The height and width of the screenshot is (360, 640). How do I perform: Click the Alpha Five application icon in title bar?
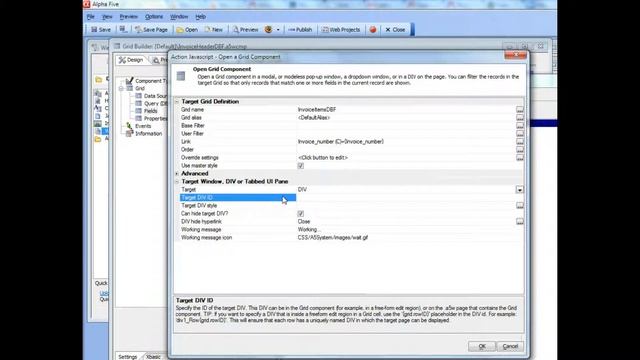[x=87, y=4]
